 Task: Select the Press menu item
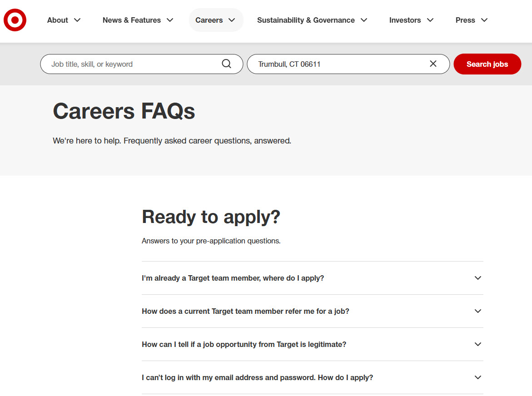pos(465,20)
